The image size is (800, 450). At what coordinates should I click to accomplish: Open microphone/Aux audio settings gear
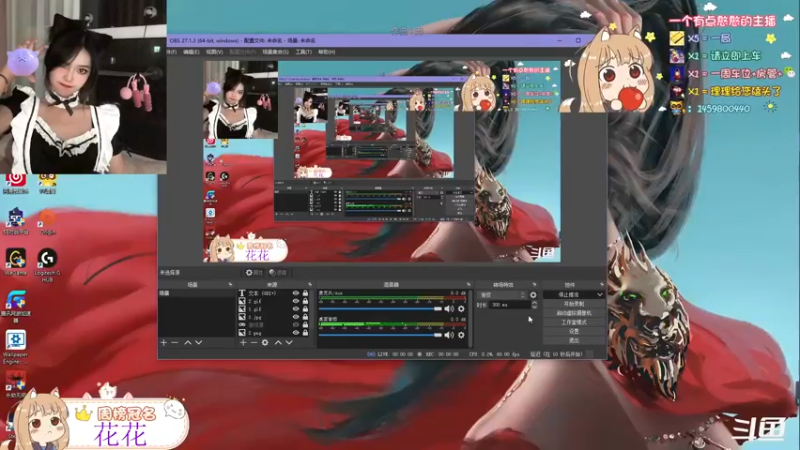[461, 309]
